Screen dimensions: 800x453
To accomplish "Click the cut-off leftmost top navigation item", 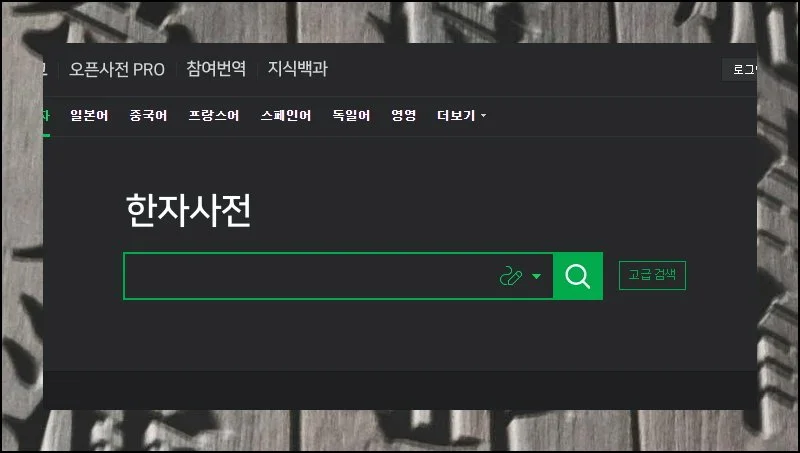I will [45, 69].
